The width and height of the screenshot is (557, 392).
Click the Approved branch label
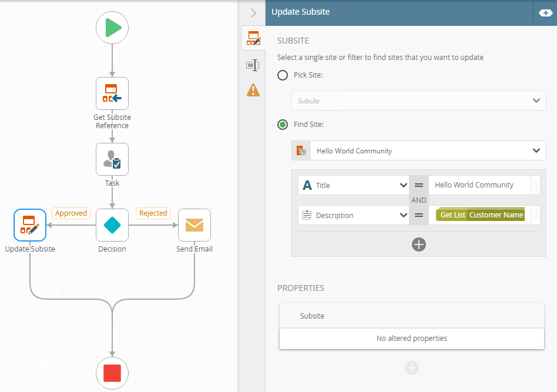click(71, 213)
